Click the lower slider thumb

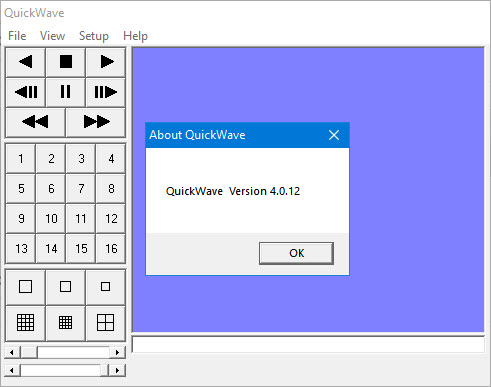point(104,370)
